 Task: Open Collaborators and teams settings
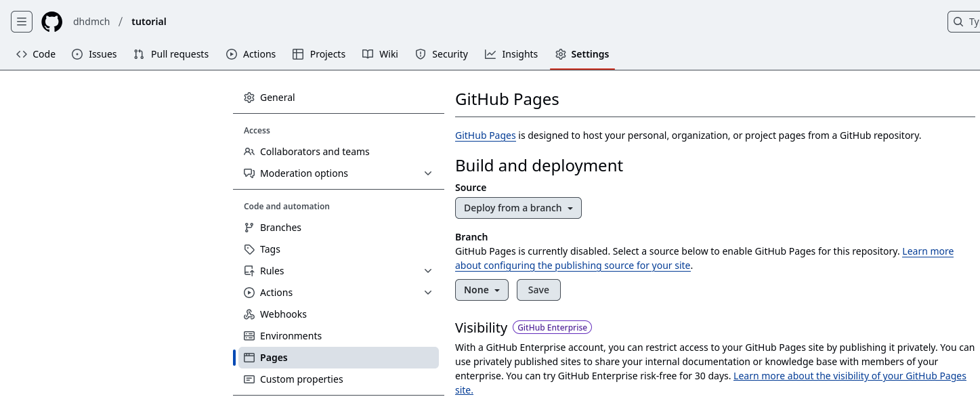[314, 152]
